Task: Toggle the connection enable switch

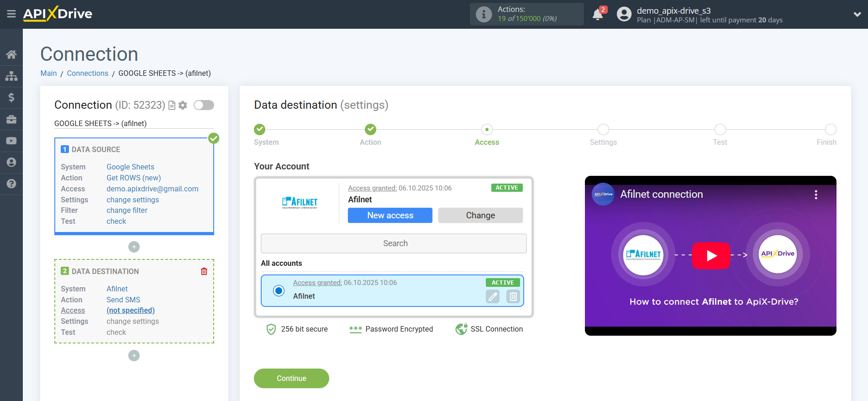Action: (x=204, y=106)
